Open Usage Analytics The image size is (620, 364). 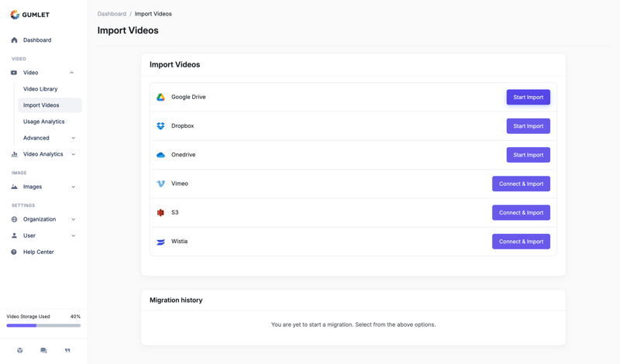[44, 122]
